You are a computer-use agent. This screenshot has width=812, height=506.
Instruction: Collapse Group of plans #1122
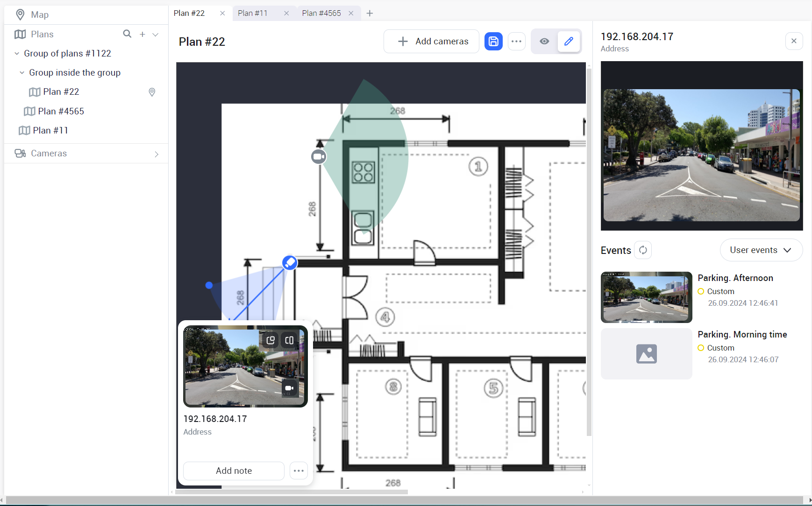(17, 54)
